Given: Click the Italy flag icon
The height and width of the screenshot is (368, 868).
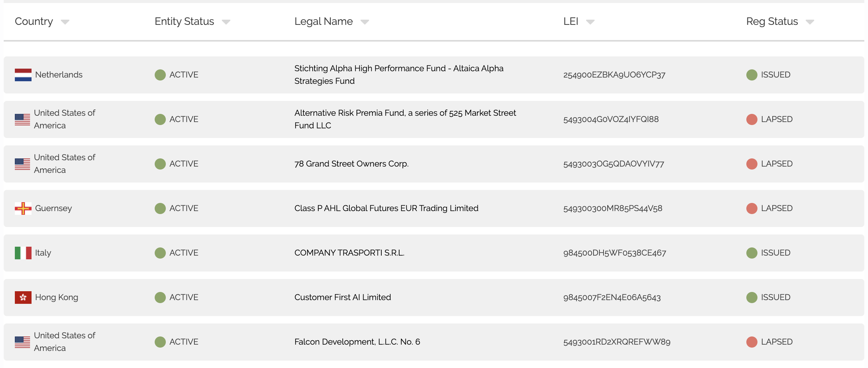Looking at the screenshot, I should coord(23,253).
